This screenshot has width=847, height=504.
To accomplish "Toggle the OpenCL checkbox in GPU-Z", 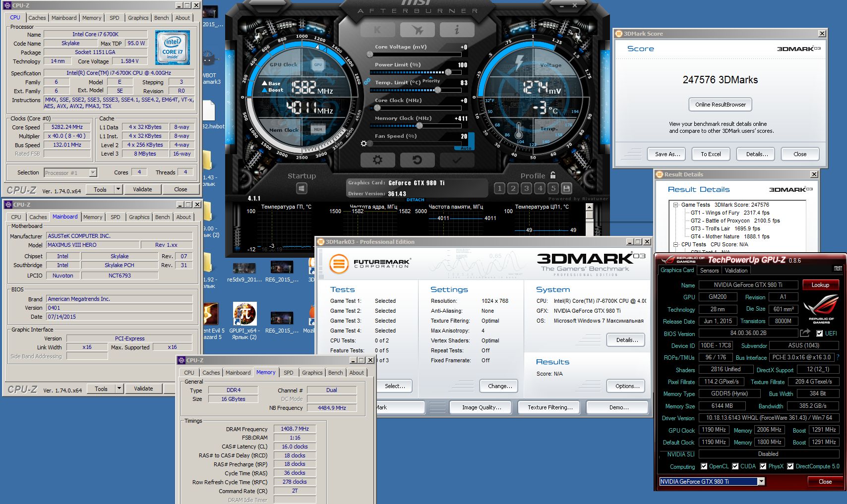I will pos(704,466).
